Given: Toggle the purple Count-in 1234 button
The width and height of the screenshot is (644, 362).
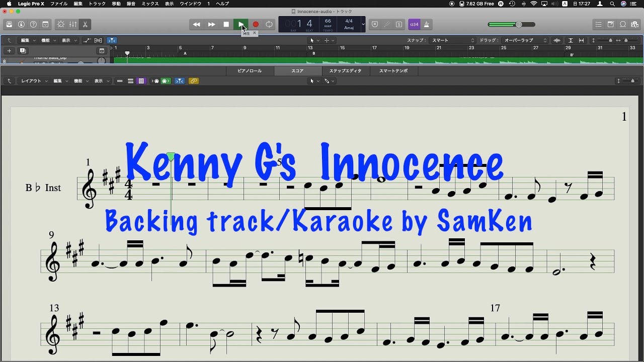Looking at the screenshot, I should 414,24.
